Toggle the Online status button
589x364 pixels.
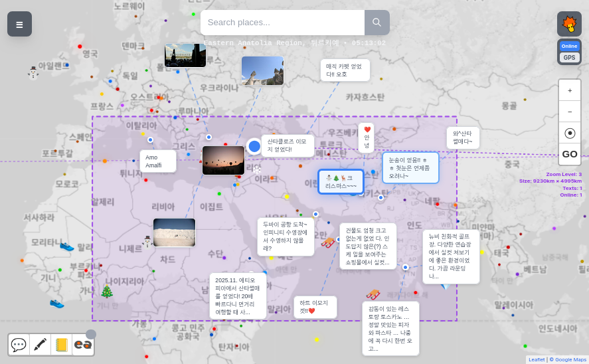[x=570, y=46]
